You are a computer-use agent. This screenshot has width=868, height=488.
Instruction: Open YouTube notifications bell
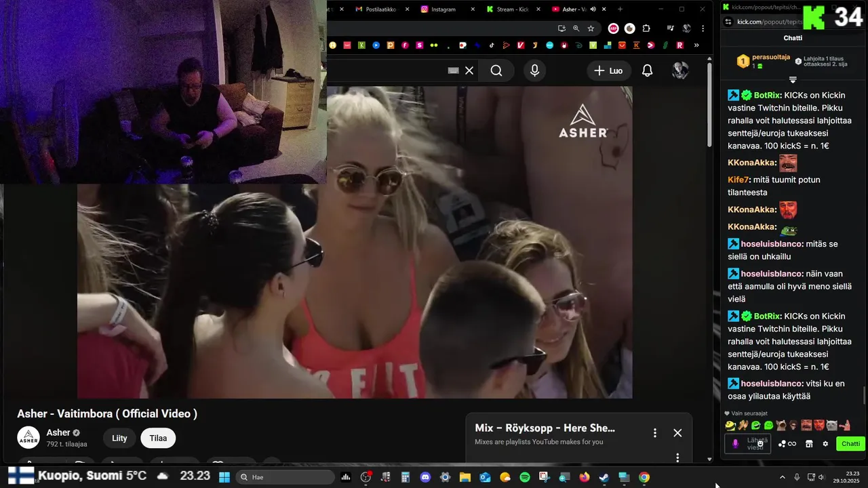click(647, 70)
